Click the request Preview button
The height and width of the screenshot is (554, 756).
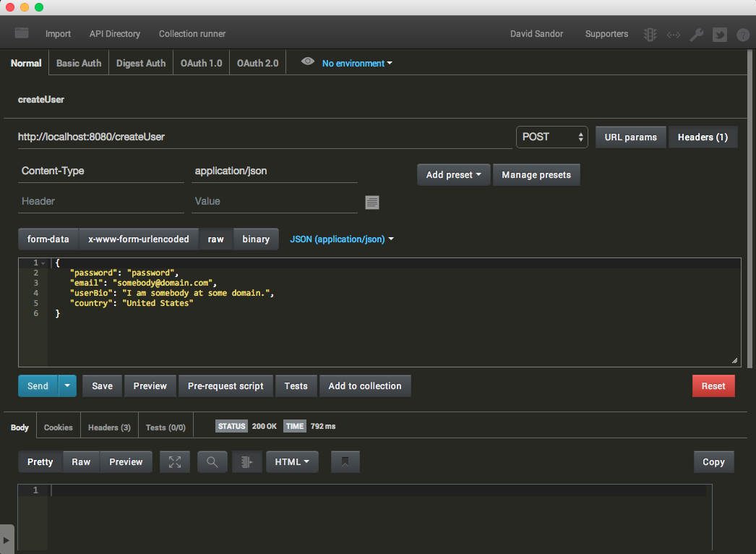click(x=150, y=385)
